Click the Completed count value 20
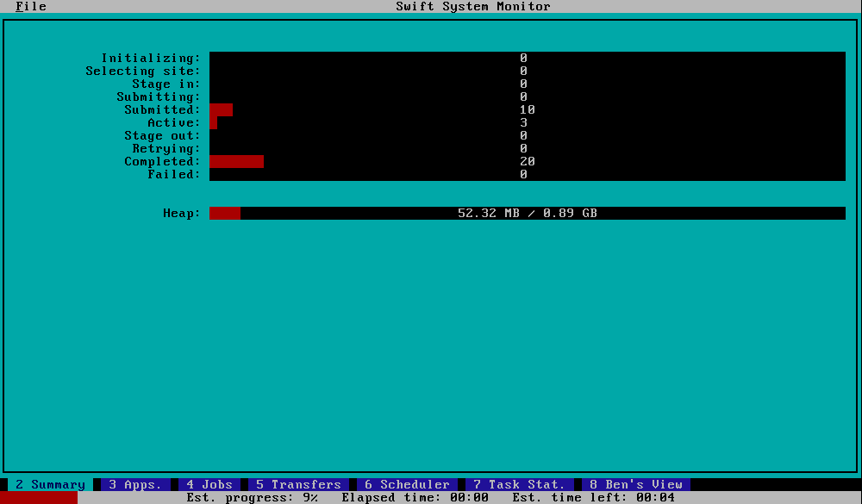Image resolution: width=862 pixels, height=504 pixels. (528, 162)
